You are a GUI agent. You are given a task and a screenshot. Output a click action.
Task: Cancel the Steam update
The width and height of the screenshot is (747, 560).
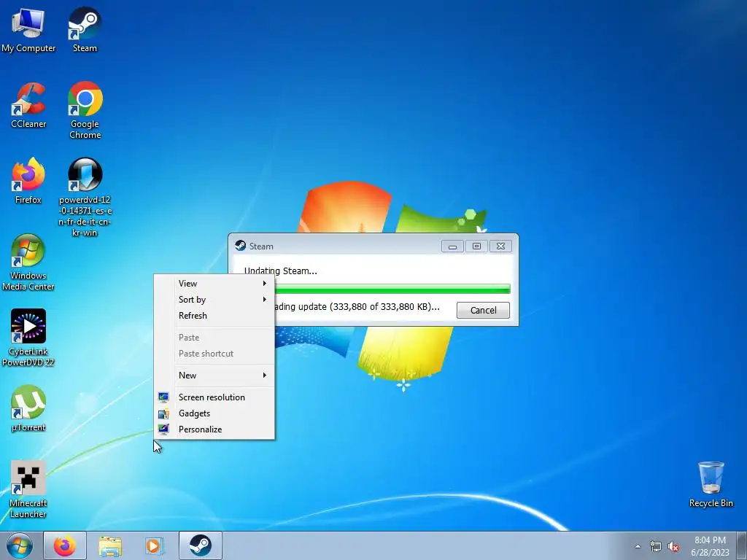click(483, 311)
